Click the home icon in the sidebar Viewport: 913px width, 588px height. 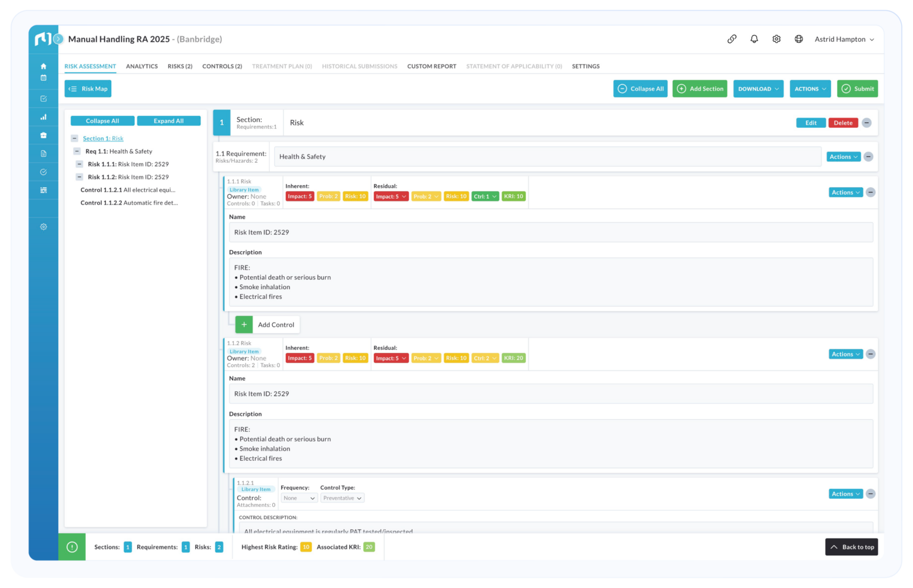(43, 66)
